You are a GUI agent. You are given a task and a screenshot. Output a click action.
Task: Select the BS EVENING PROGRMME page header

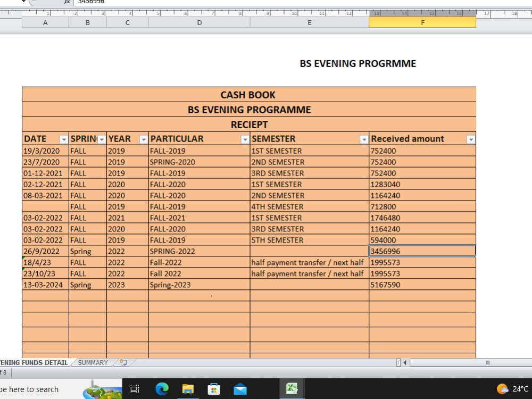(x=358, y=64)
